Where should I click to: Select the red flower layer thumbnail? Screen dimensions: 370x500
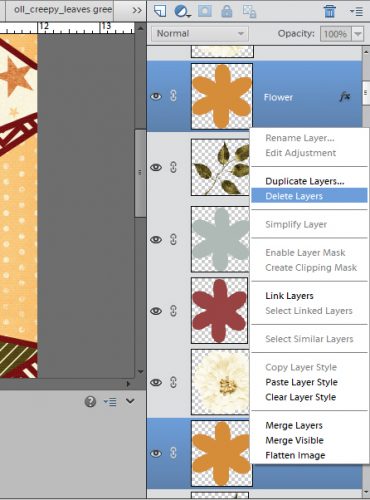click(x=219, y=310)
